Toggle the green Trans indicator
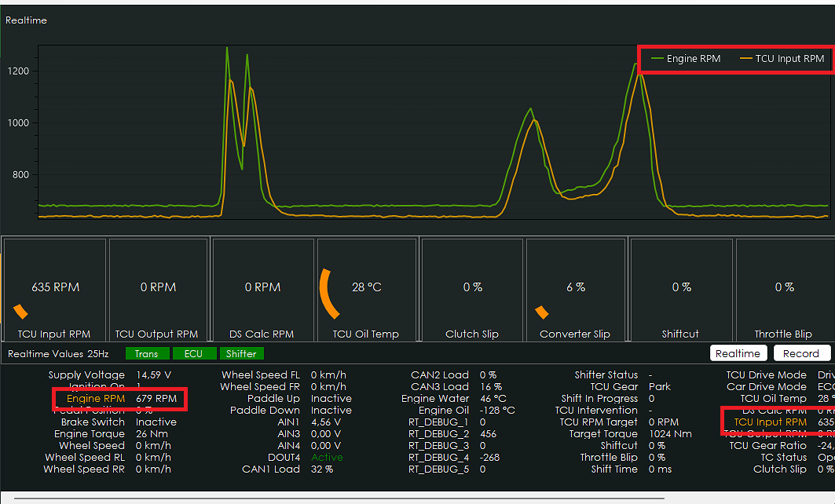The width and height of the screenshot is (835, 504). [x=146, y=354]
